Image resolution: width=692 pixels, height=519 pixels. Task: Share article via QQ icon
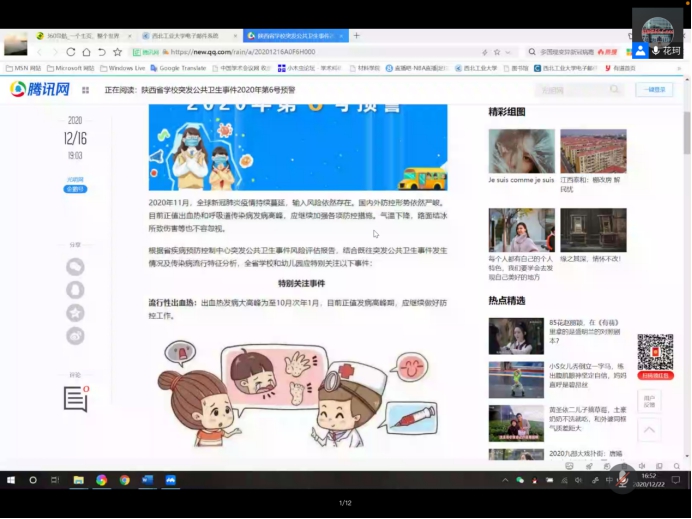tap(75, 290)
